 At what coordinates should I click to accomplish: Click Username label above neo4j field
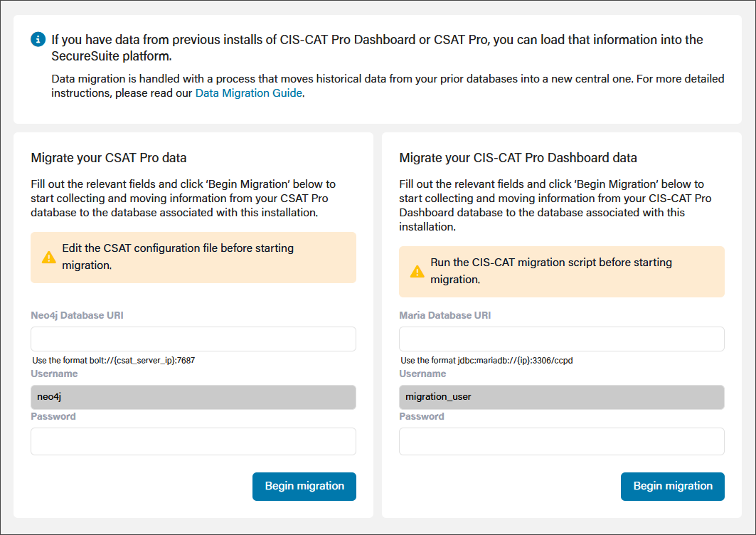[x=54, y=374]
